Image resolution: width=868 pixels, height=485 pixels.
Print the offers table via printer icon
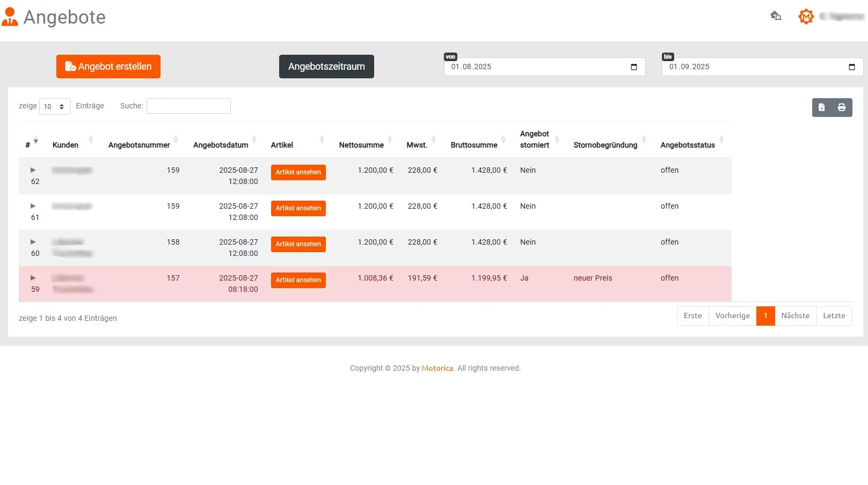(842, 107)
